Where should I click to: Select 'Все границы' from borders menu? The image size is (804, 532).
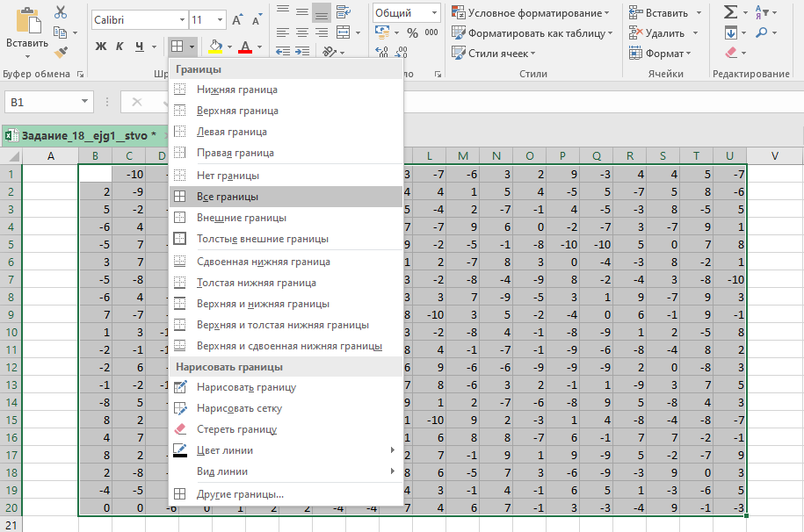coord(227,197)
